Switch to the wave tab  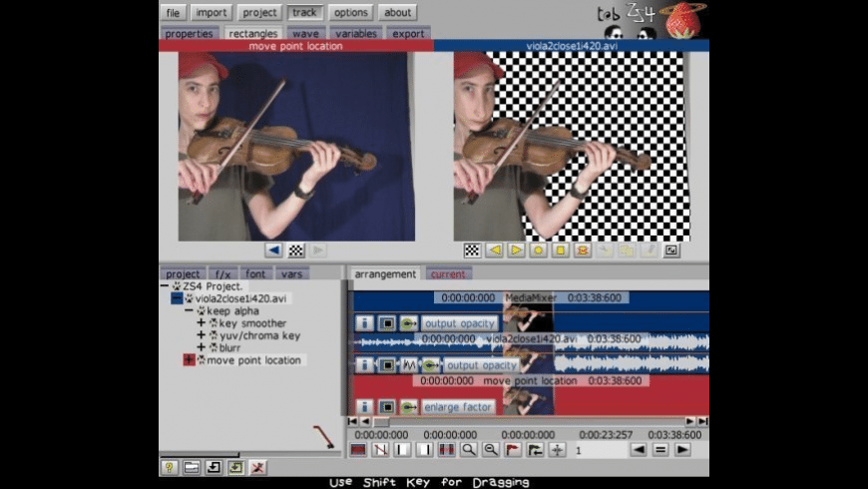306,33
